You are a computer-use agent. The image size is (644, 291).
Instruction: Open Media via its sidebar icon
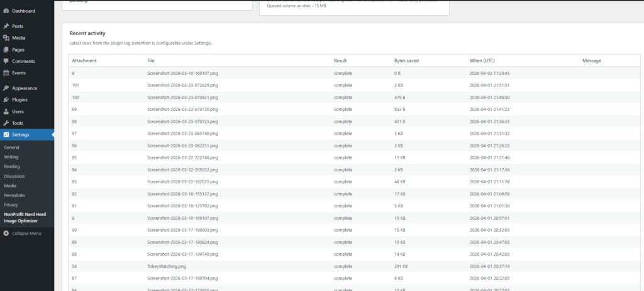(6, 38)
